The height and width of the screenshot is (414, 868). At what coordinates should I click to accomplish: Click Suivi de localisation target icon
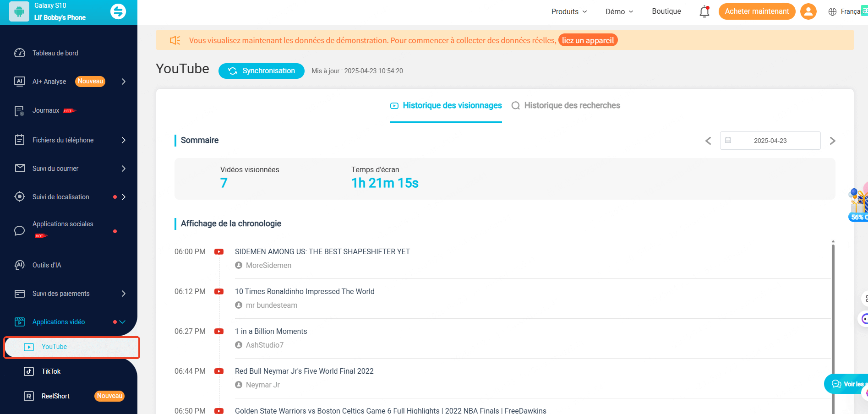click(x=20, y=196)
